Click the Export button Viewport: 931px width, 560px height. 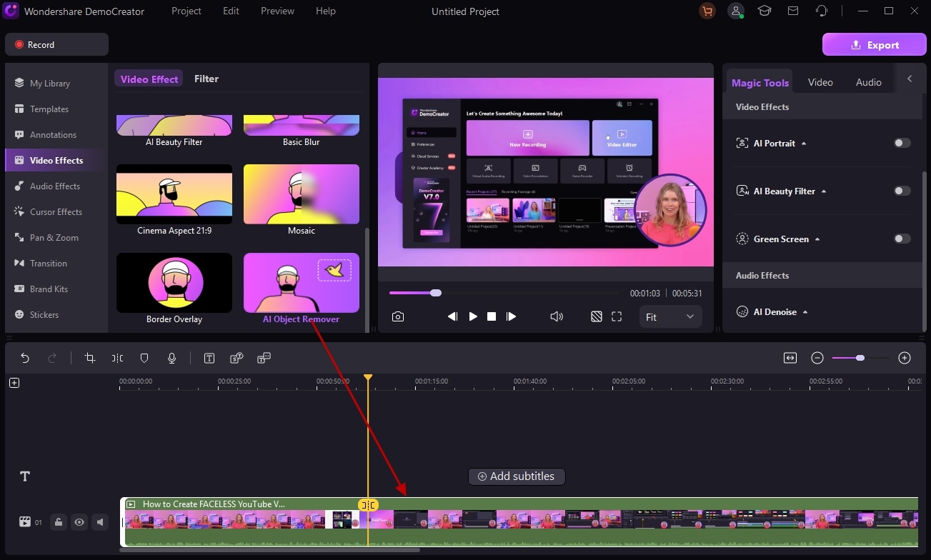click(x=875, y=44)
